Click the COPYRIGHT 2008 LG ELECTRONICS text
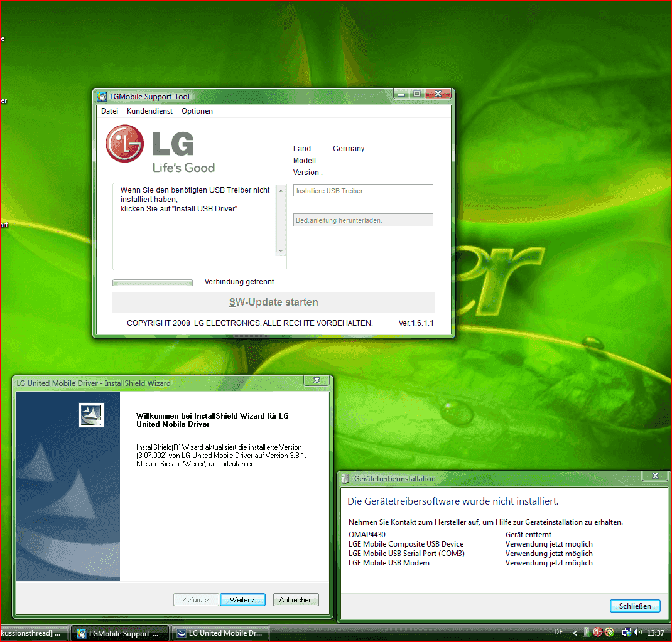The height and width of the screenshot is (642, 672). click(x=250, y=323)
